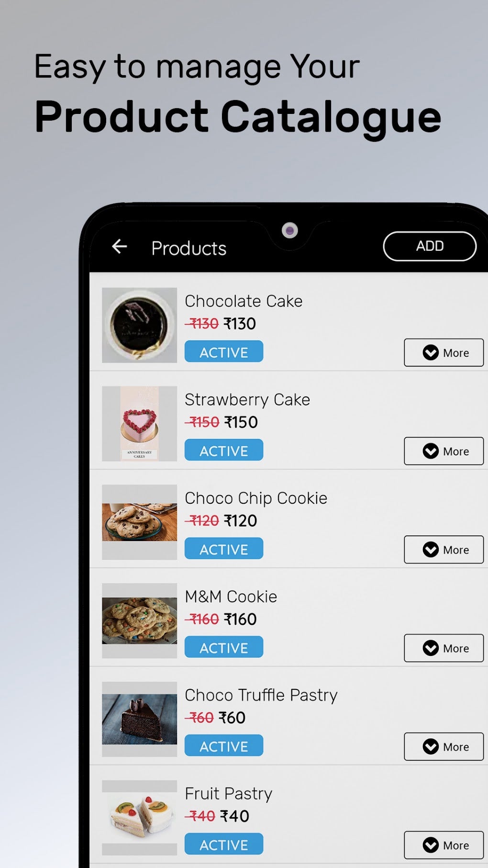Image resolution: width=488 pixels, height=868 pixels.
Task: Show More options for Fruit Pastry
Action: pyautogui.click(x=444, y=845)
